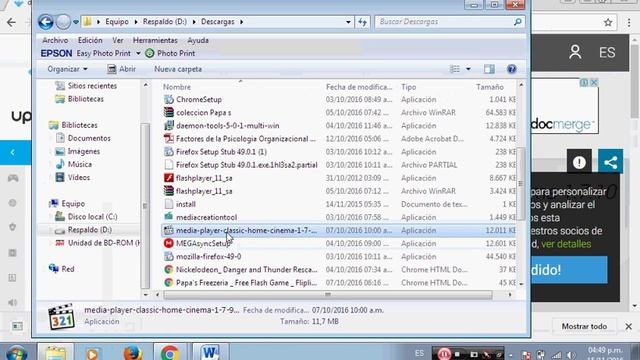Launch Photo Print from EPSON toolbar
Image resolution: width=640 pixels, height=360 pixels.
click(x=170, y=53)
